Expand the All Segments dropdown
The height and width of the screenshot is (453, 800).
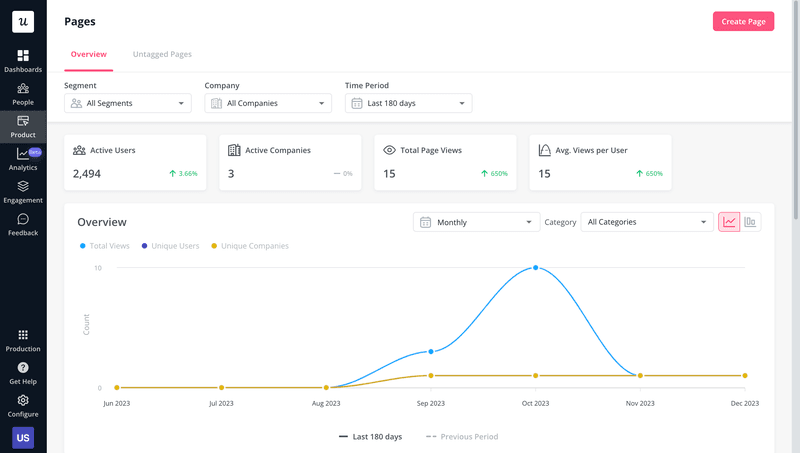(x=127, y=103)
